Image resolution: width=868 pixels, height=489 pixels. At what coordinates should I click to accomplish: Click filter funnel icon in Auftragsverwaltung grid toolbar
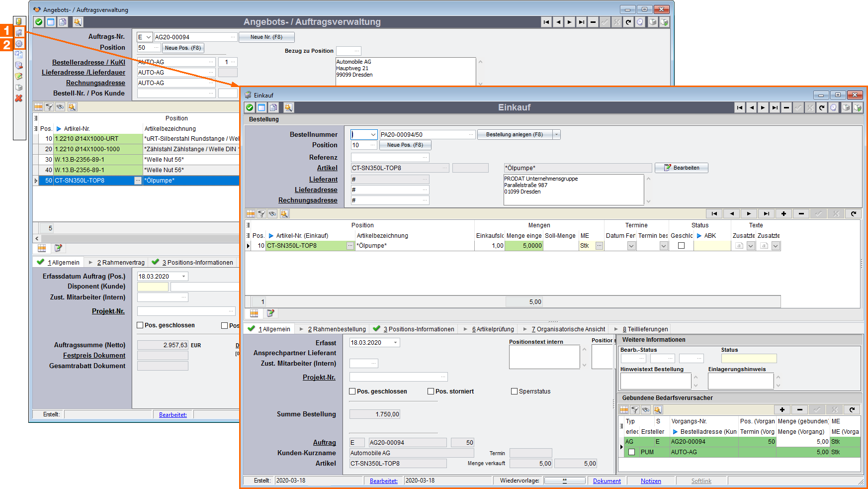pyautogui.click(x=49, y=107)
